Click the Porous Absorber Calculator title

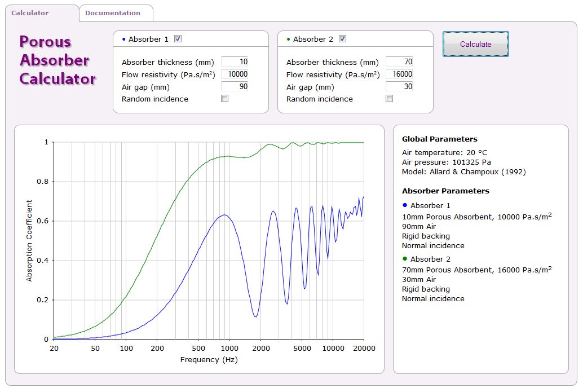click(x=58, y=60)
